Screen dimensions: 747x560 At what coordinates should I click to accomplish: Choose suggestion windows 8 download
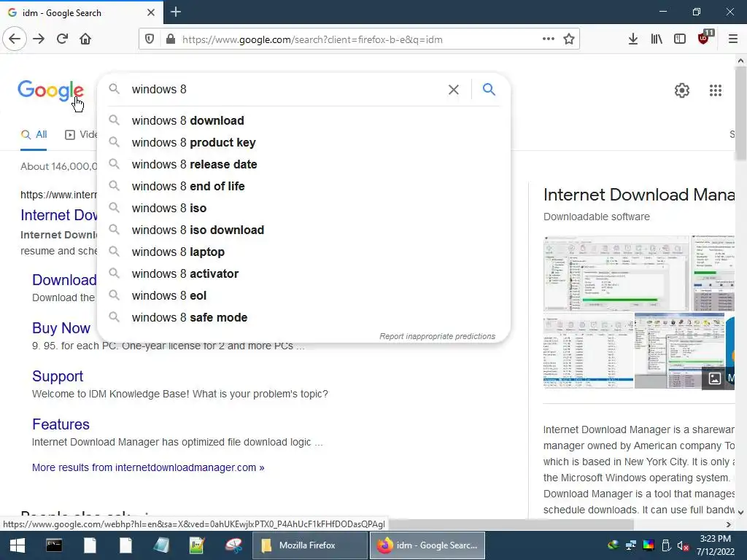point(304,120)
